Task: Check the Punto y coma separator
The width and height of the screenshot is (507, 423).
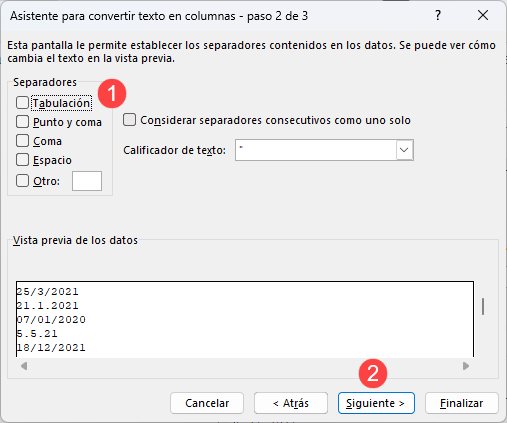Action: point(22,122)
